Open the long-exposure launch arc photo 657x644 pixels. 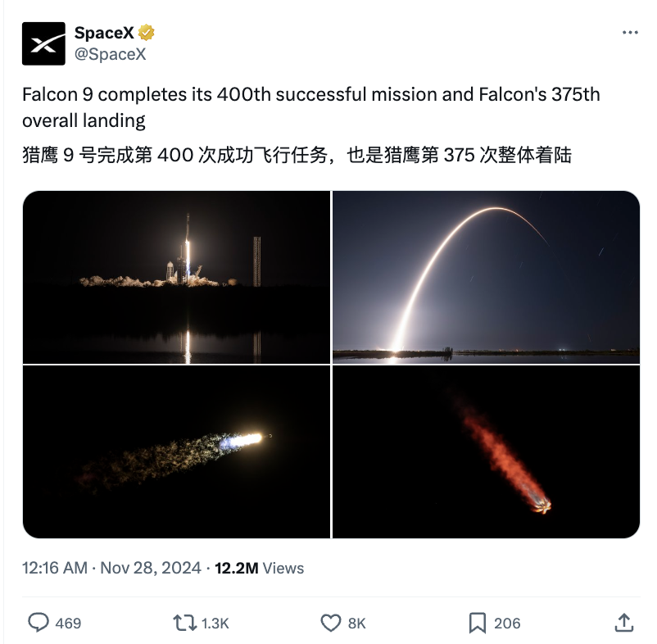(486, 277)
